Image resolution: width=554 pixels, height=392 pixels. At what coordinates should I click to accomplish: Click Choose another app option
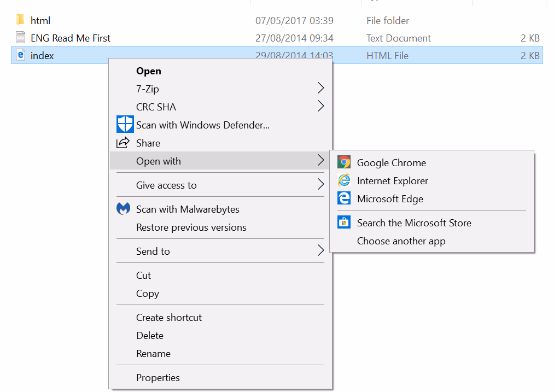(401, 241)
